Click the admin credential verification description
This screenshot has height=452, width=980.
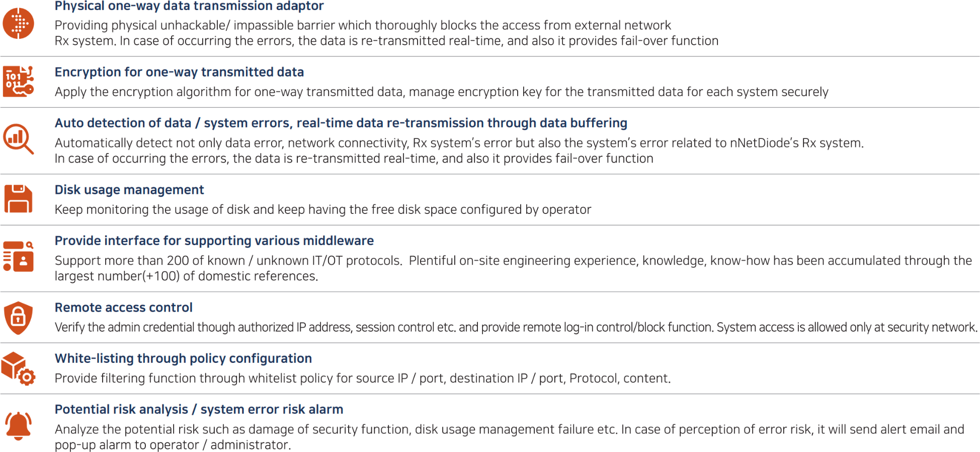(516, 328)
